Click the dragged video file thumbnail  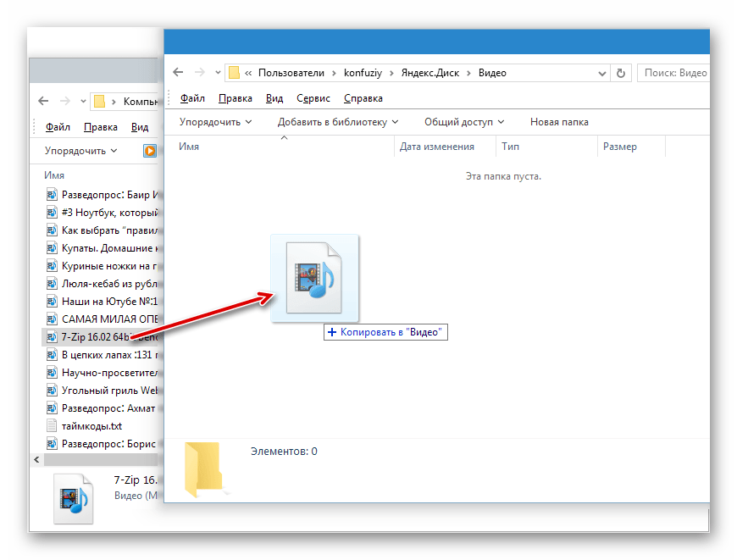pyautogui.click(x=314, y=278)
